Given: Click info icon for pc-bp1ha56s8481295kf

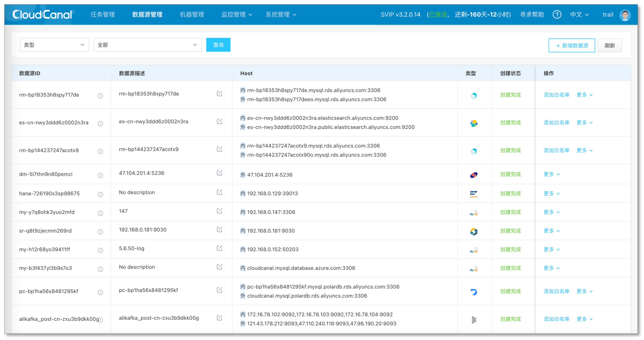Looking at the screenshot, I should [x=100, y=293].
